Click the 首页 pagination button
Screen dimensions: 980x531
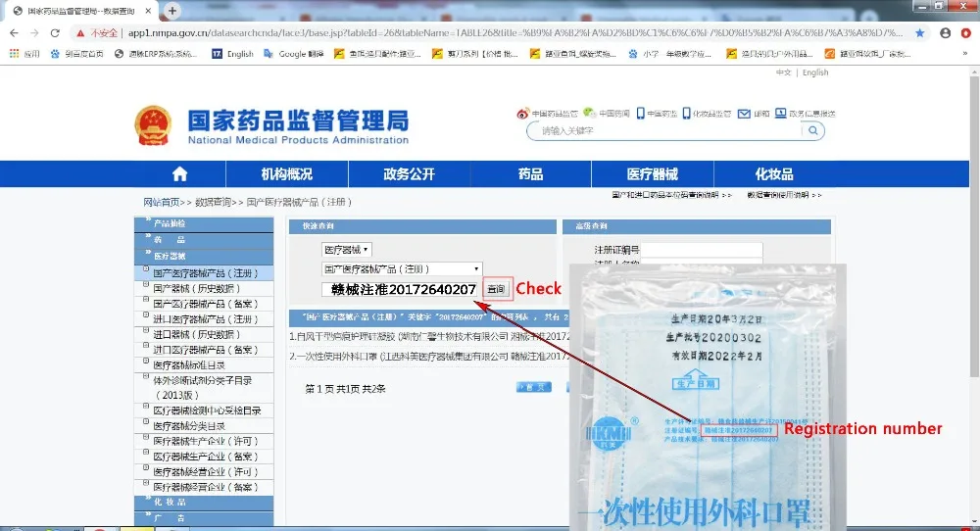click(x=534, y=388)
